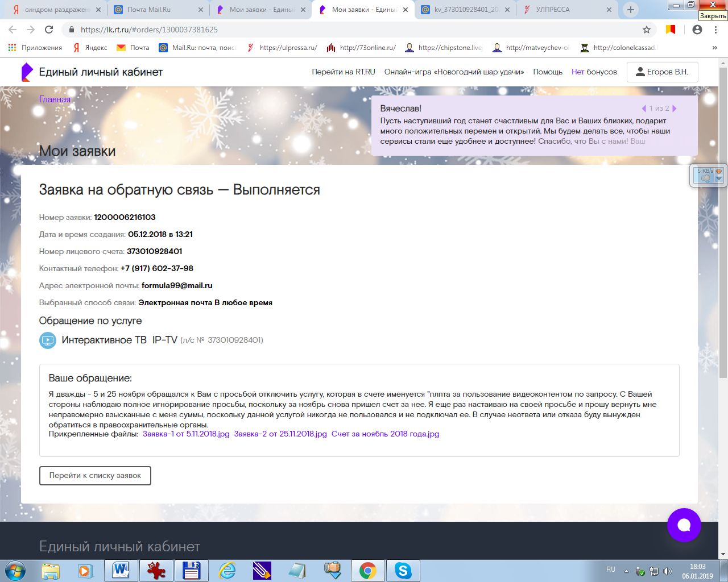The height and width of the screenshot is (582, 728).
Task: Select the phone +7 (917) 602-37-98
Action: pos(157,268)
